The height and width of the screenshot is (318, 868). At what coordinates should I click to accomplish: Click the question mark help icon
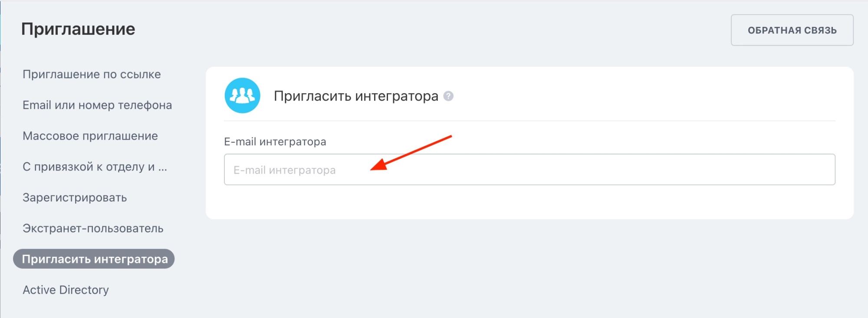(x=448, y=96)
